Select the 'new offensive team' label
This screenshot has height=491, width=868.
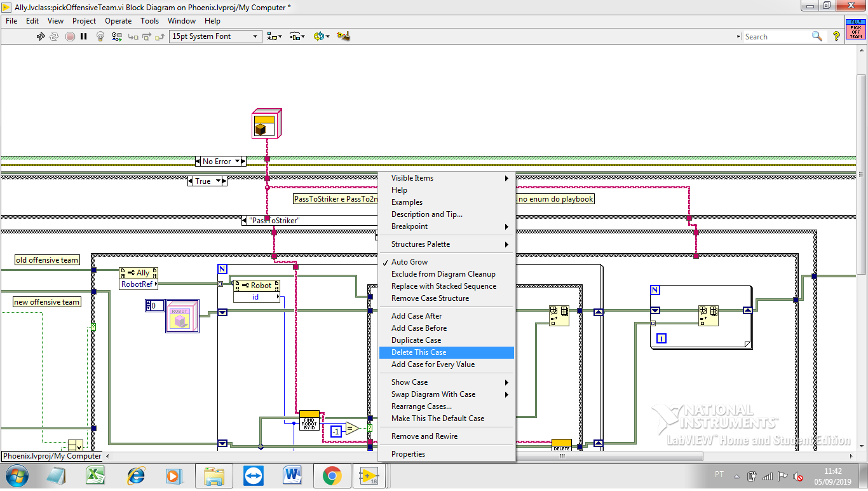(48, 302)
